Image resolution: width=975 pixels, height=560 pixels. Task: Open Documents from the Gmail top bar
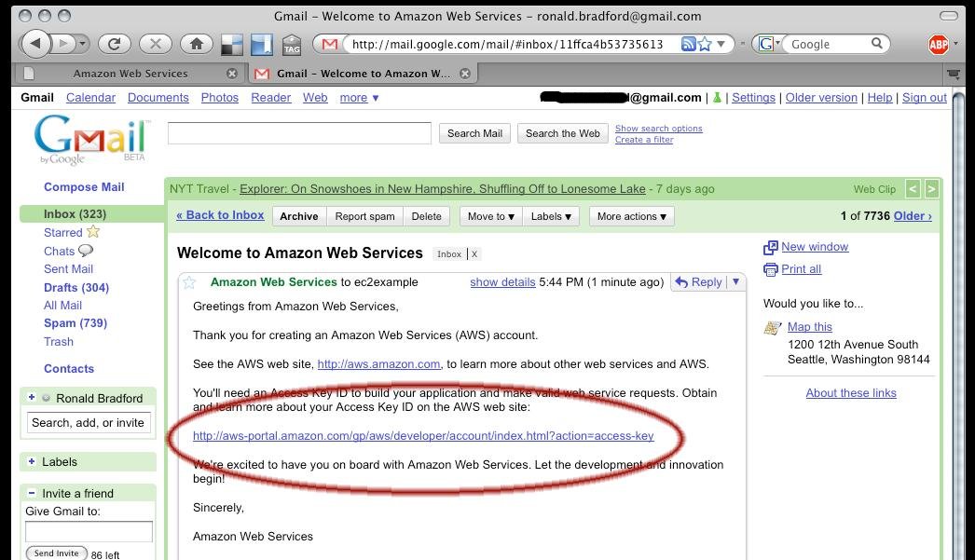tap(158, 98)
